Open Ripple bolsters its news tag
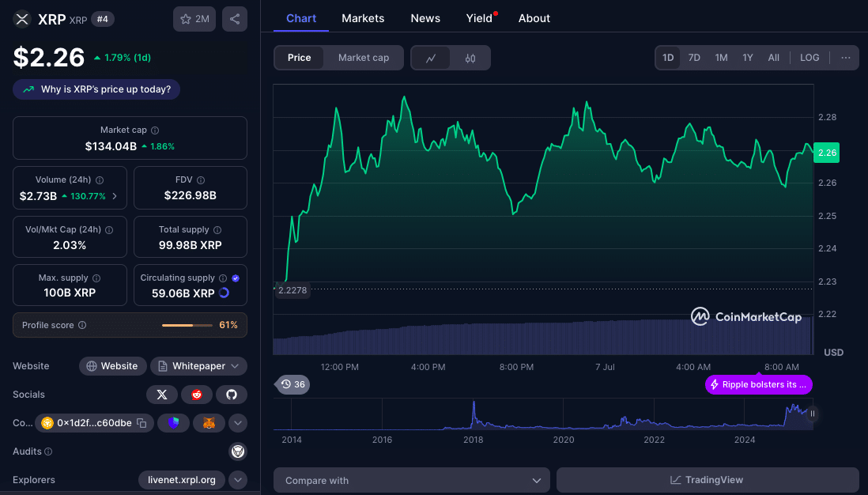 (x=758, y=384)
